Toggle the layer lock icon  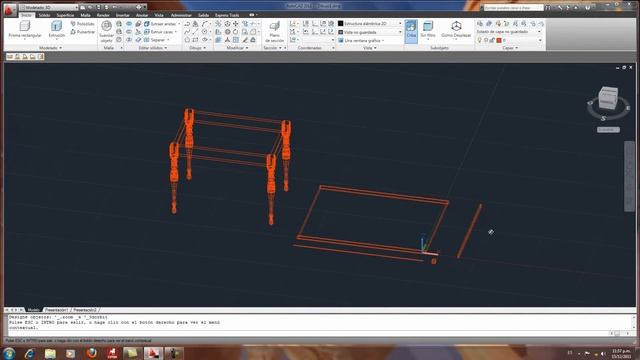(x=492, y=40)
